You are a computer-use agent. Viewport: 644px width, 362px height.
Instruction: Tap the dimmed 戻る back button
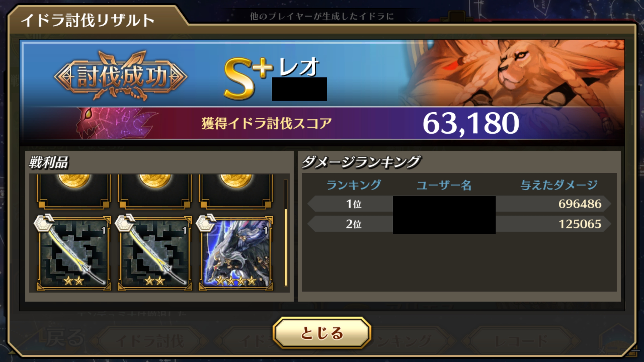pos(64,337)
